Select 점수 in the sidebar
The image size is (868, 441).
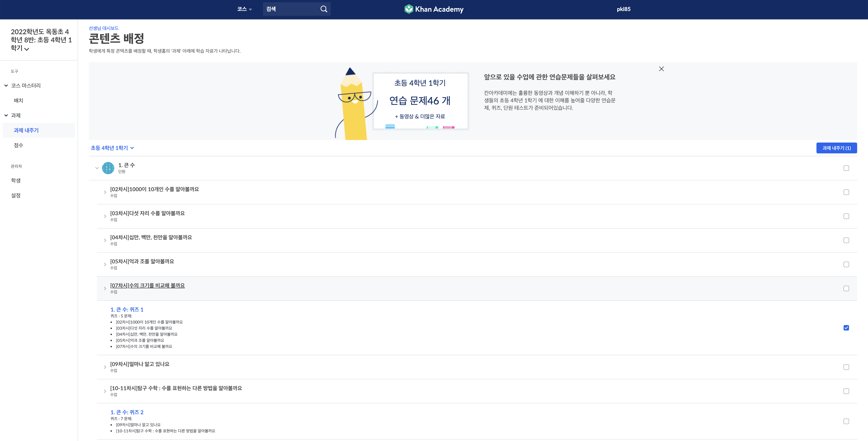pyautogui.click(x=18, y=145)
